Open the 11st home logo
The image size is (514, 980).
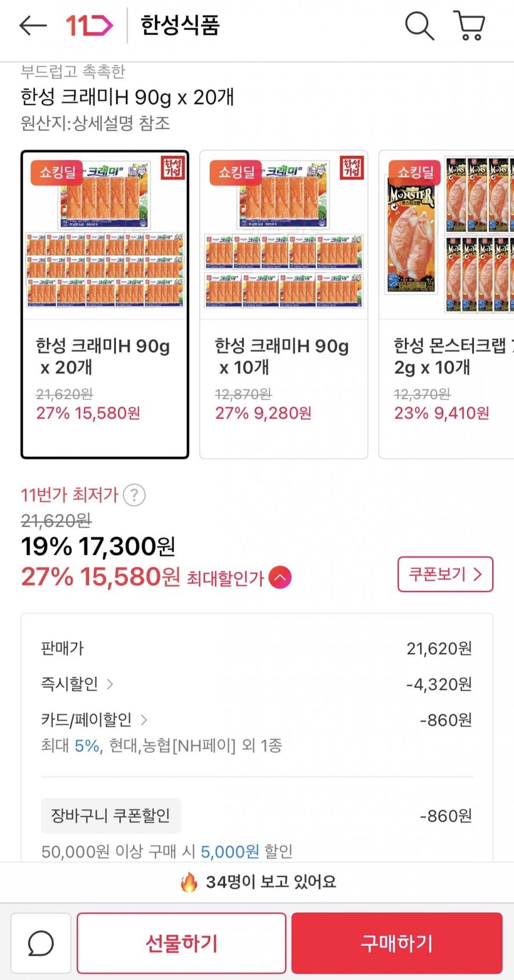[89, 26]
